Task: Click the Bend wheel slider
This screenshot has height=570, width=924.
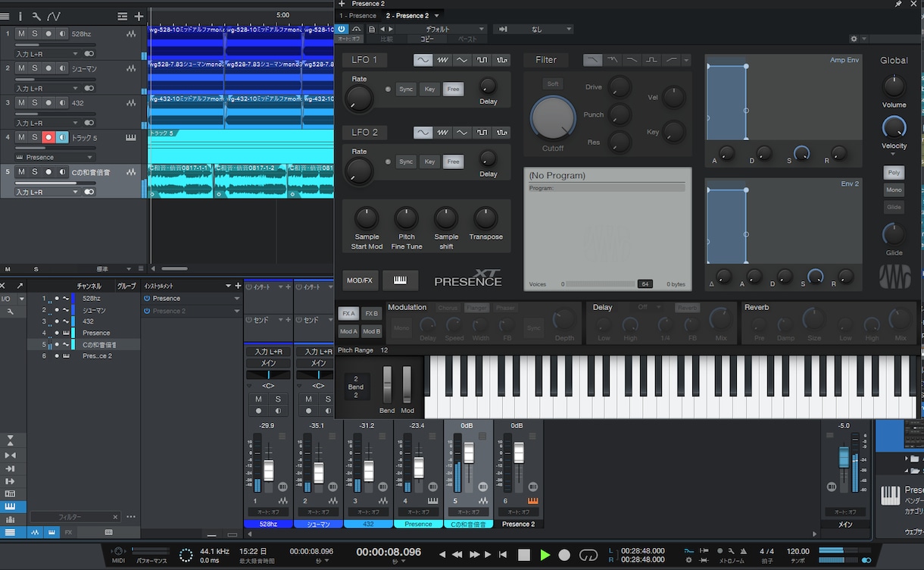Action: [387, 385]
